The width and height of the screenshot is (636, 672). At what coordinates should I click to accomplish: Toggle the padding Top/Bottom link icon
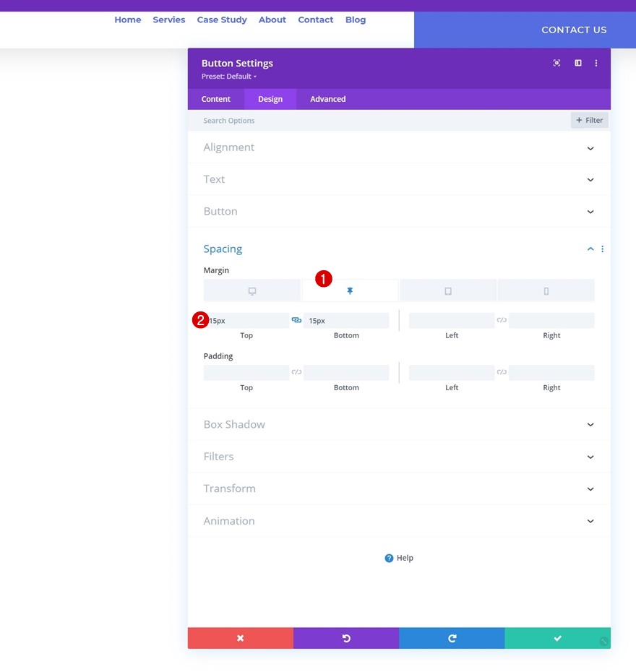(296, 372)
